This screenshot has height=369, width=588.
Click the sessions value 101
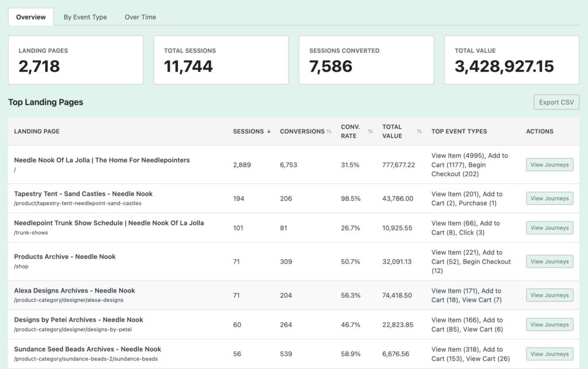[238, 228]
